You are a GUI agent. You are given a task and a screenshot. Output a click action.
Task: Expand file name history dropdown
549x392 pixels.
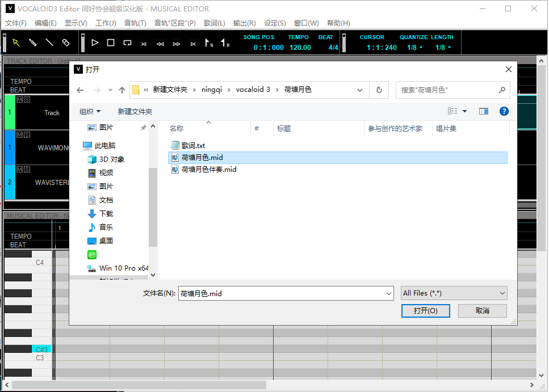tap(389, 294)
